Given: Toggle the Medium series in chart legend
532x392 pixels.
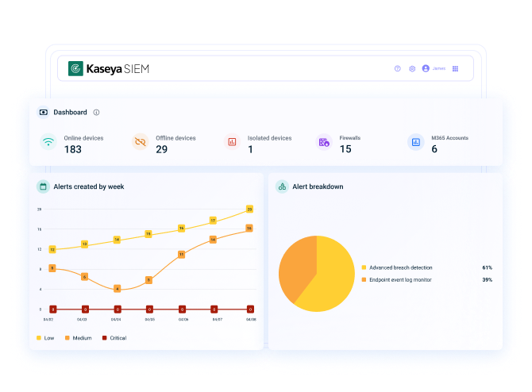Looking at the screenshot, I should tap(79, 338).
